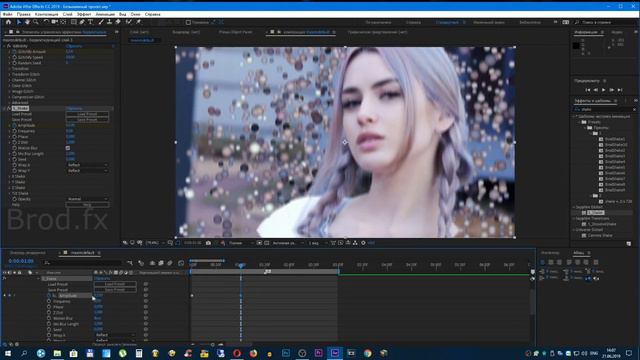The image size is (640, 360).
Task: Click the 0:00:01:00 timecode display
Action: (x=21, y=261)
